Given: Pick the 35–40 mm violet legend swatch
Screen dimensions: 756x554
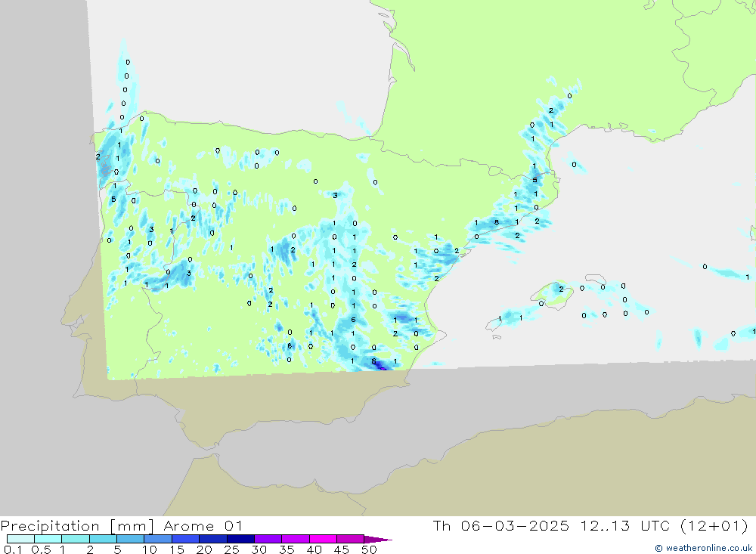Looking at the screenshot, I should pyautogui.click(x=295, y=539).
